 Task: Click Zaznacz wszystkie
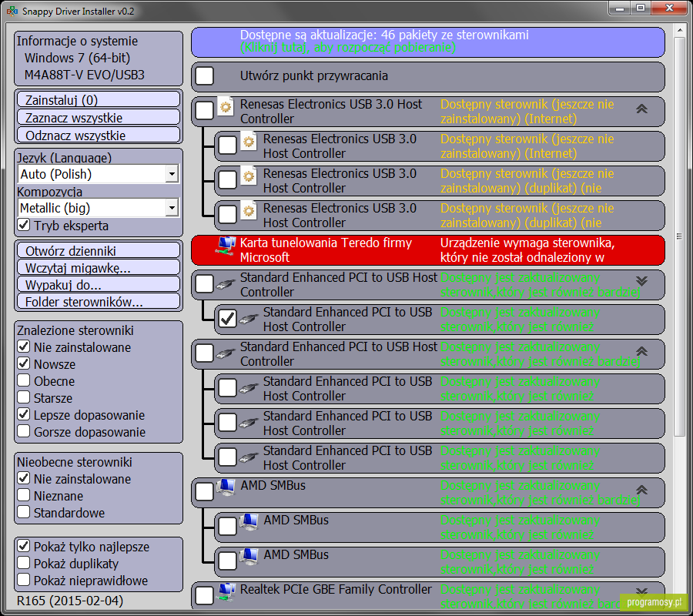[99, 118]
